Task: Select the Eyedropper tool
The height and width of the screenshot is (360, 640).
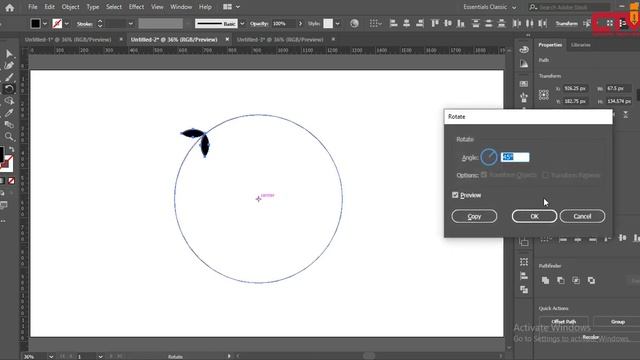Action: [x=9, y=113]
